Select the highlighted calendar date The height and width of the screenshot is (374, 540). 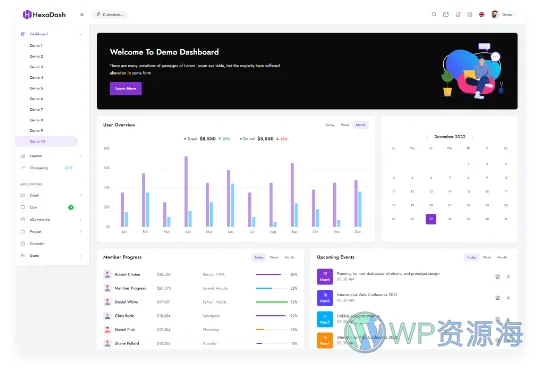tap(431, 219)
